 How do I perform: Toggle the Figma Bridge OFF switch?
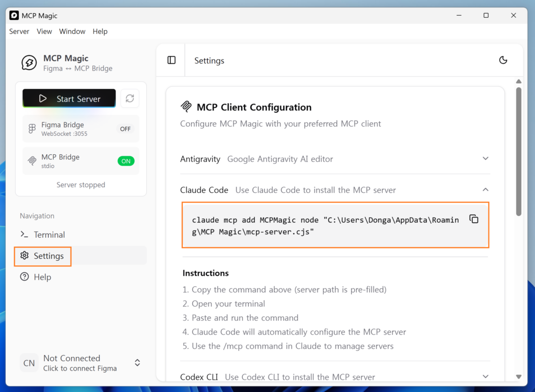125,129
